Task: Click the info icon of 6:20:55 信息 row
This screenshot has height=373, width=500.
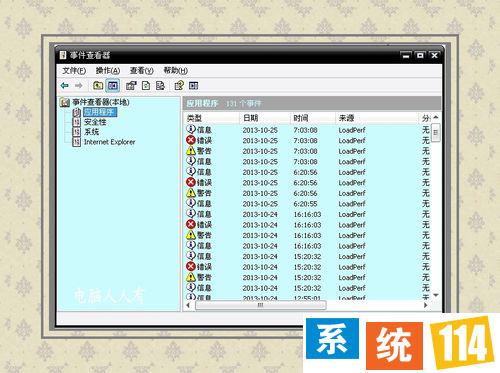Action: pyautogui.click(x=191, y=203)
